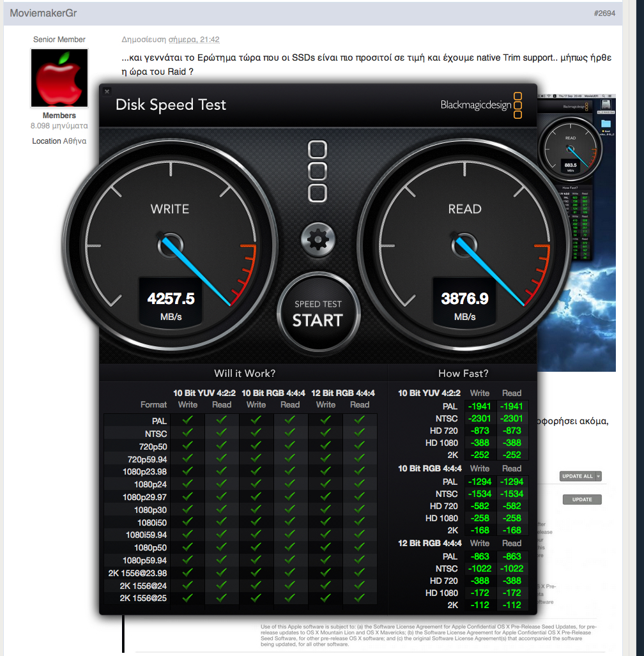Click the WRITE speed value 4257.5
Viewport: 644px width, 656px height.
point(171,299)
